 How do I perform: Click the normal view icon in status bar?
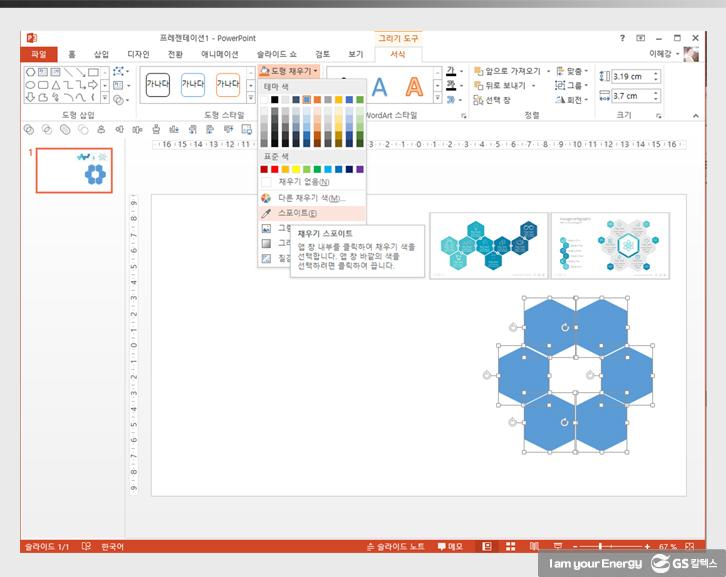click(487, 546)
